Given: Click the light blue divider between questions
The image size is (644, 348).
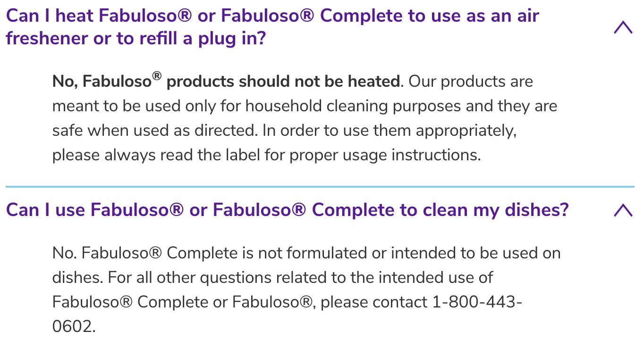Looking at the screenshot, I should pos(320,187).
